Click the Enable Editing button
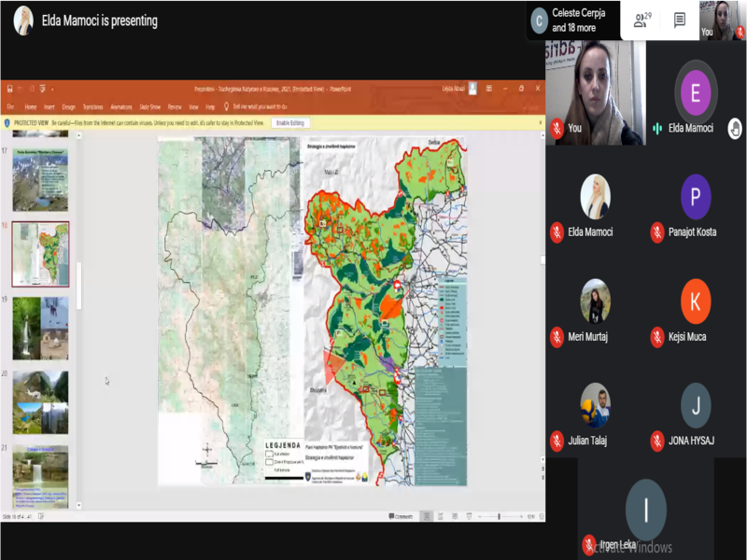The image size is (747, 560). [289, 122]
